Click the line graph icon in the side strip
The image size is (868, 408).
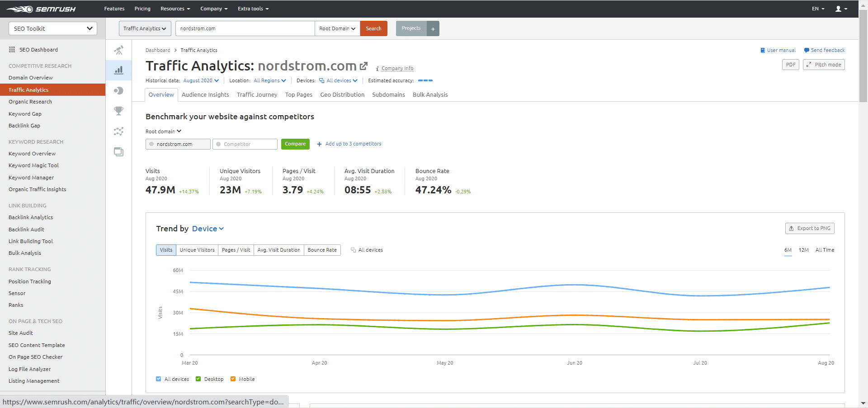[x=118, y=131]
